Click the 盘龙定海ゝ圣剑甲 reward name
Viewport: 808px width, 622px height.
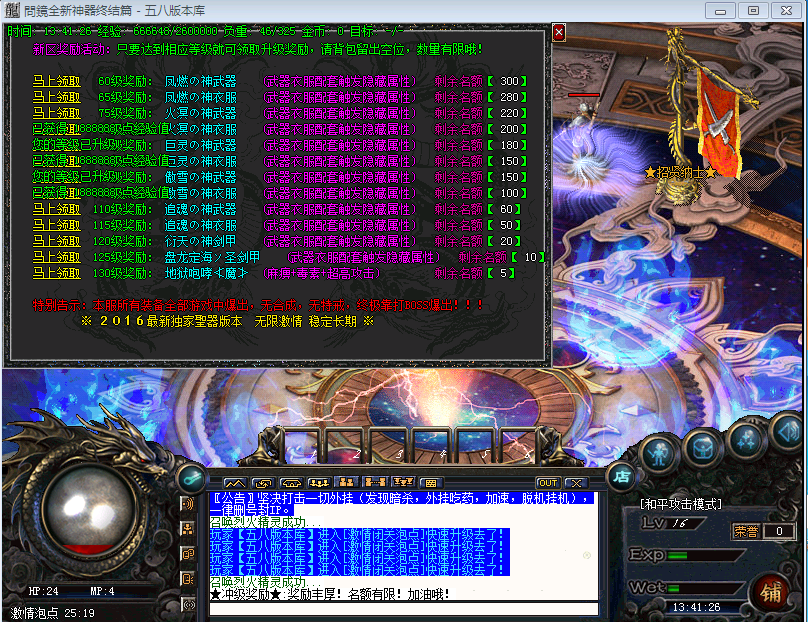click(x=212, y=258)
